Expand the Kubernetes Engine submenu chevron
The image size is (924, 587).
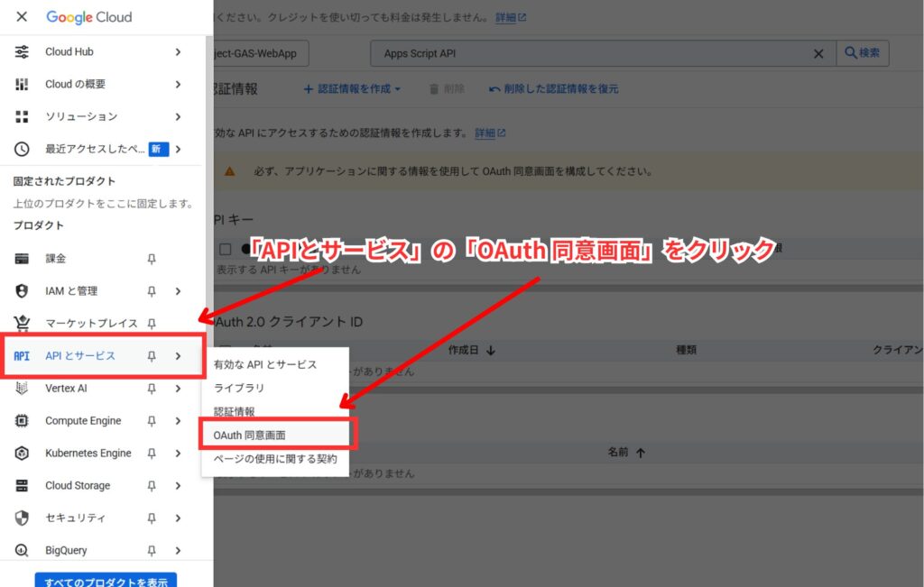(x=178, y=453)
